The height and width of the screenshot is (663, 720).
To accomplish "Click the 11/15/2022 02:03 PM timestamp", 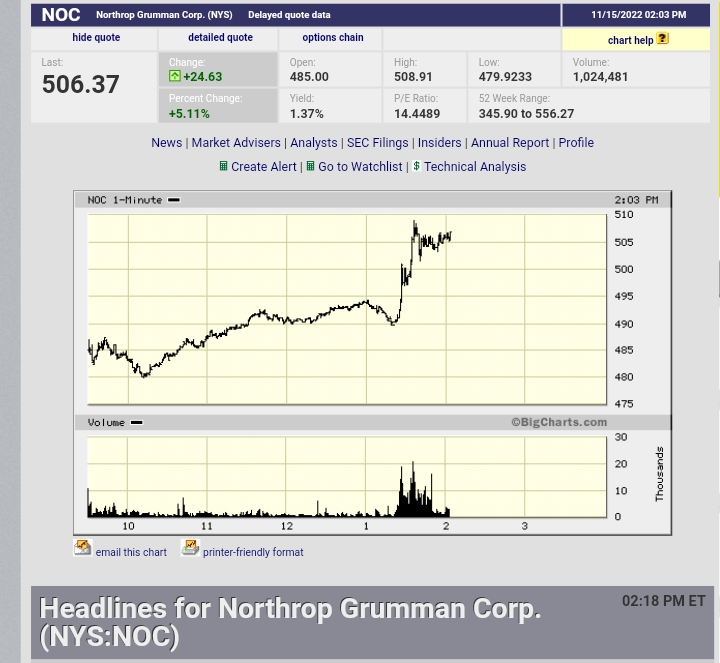I will tap(638, 15).
